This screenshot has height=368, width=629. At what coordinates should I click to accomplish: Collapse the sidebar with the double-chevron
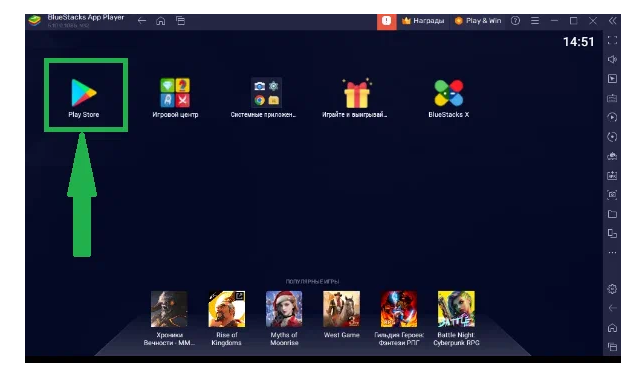pos(612,21)
